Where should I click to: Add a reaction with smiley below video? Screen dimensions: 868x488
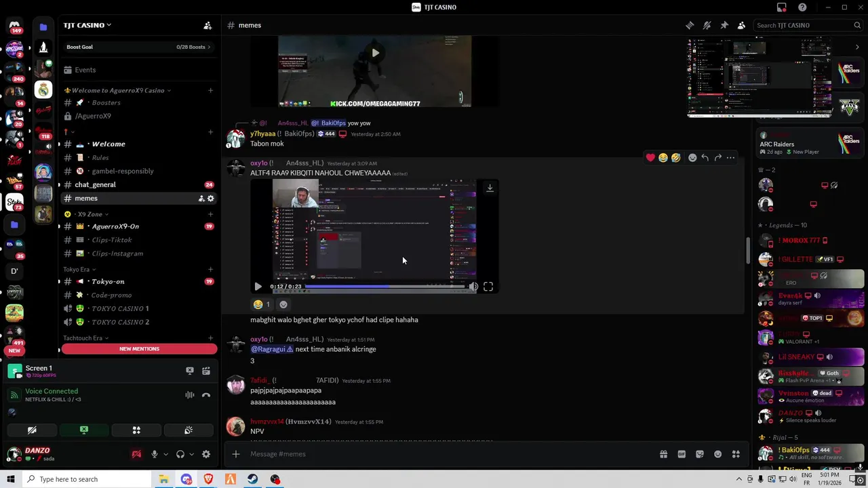coord(283,305)
